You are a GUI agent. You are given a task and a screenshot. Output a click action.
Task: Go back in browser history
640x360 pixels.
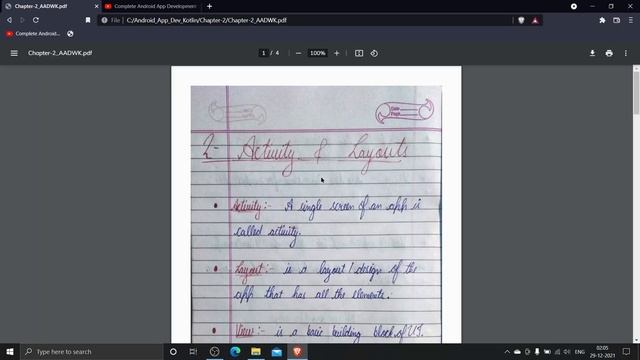click(x=9, y=20)
